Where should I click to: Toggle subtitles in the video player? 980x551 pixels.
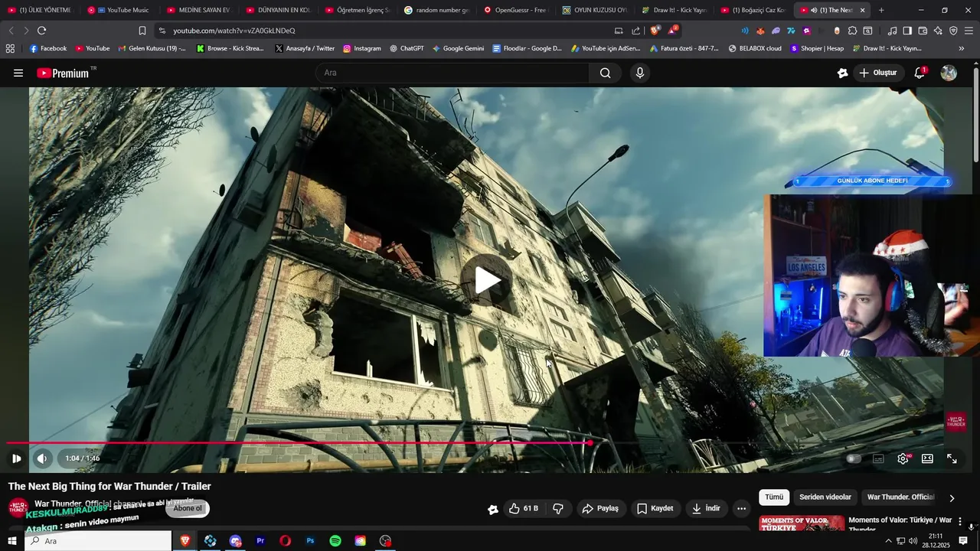(878, 458)
